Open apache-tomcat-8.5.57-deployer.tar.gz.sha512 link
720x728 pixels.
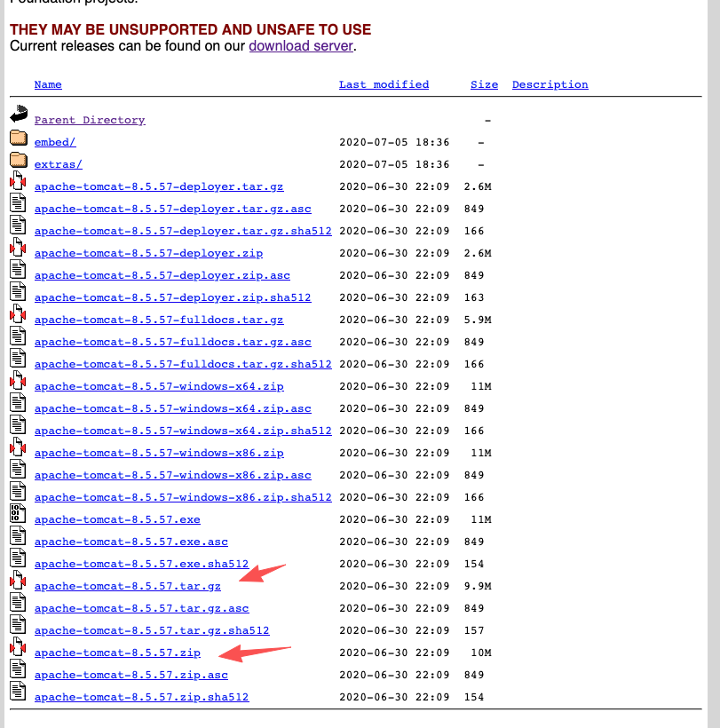coord(183,231)
